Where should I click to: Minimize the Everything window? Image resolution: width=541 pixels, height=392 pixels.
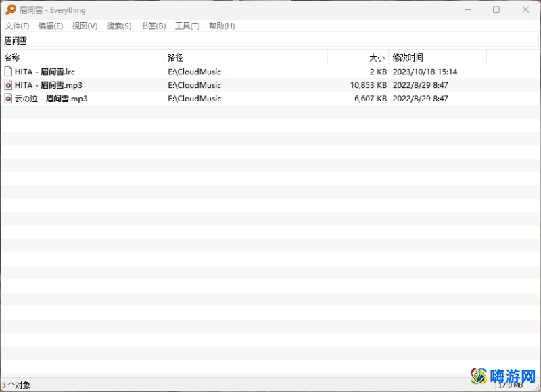click(x=467, y=9)
